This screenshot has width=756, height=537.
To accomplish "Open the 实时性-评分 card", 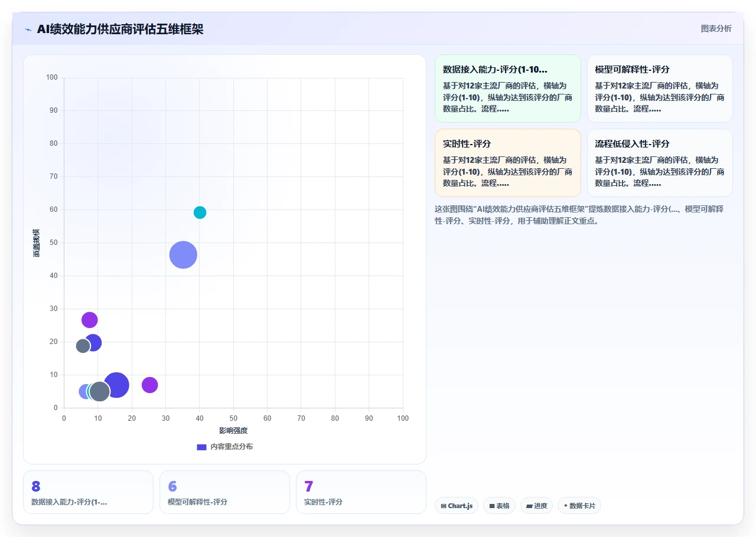I will (x=508, y=163).
